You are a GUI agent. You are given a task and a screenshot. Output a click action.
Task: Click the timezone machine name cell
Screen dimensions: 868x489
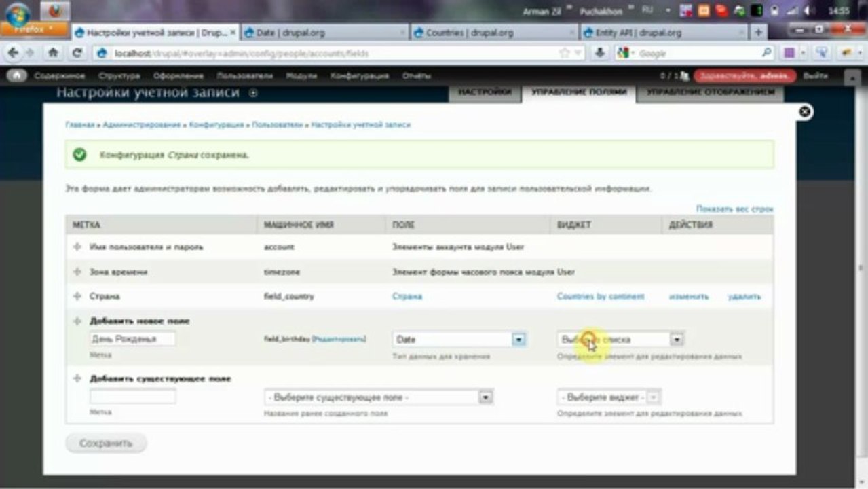282,272
